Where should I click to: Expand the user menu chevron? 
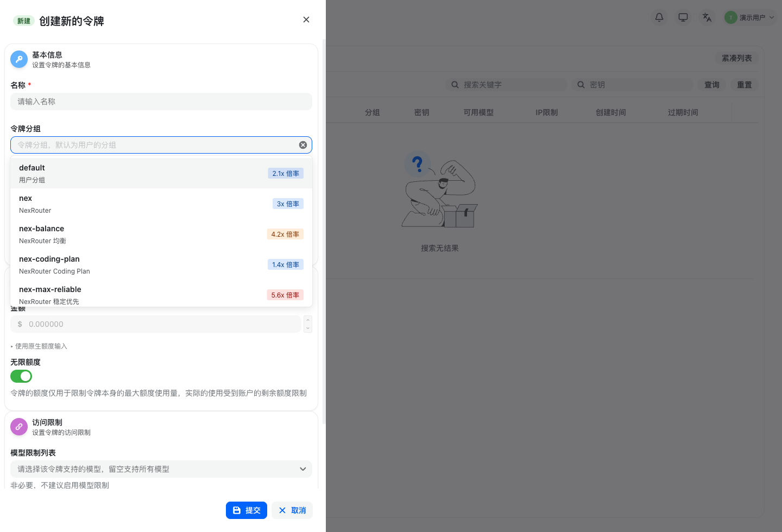click(772, 17)
